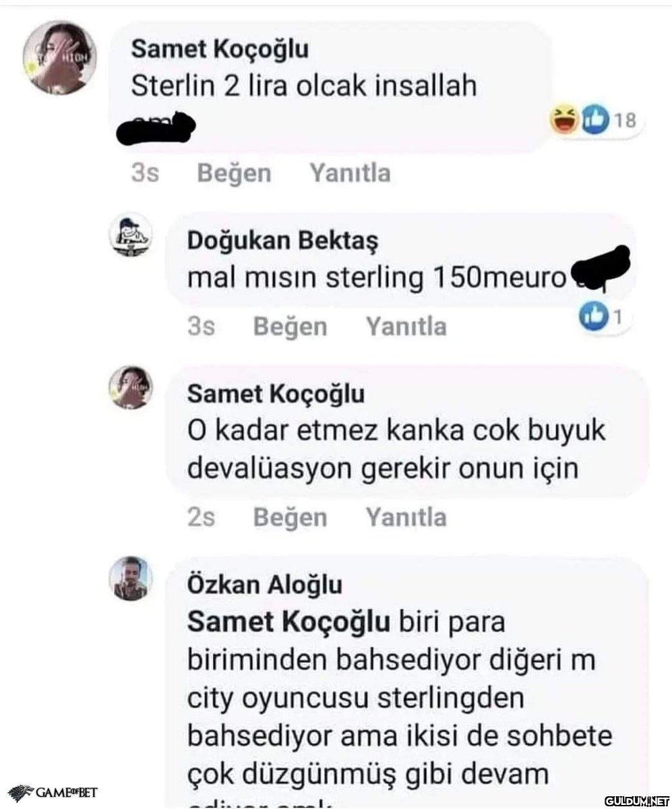Click the 18 reactions count
This screenshot has width=672, height=809.
[x=625, y=121]
